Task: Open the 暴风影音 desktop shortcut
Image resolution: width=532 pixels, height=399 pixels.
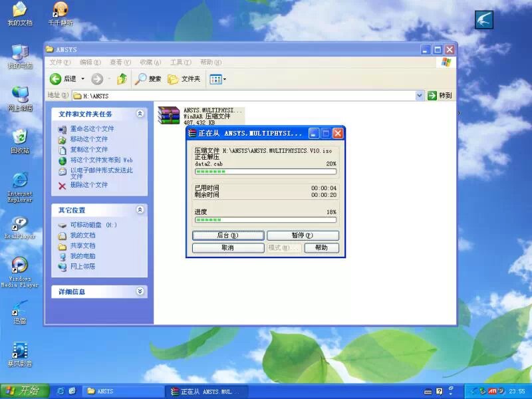Action: coord(20,354)
